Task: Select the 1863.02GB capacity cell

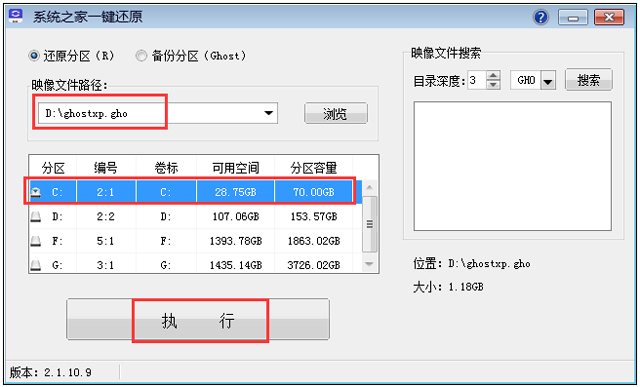Action: [x=313, y=241]
